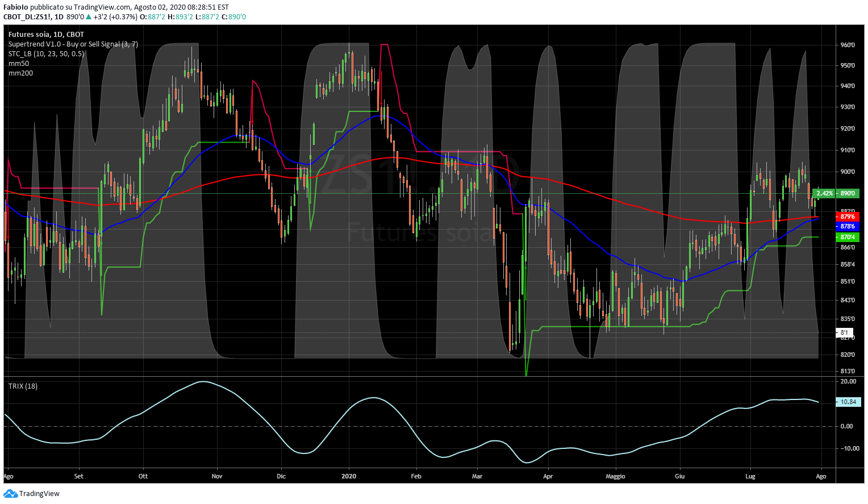
Task: Click Lug on the time axis
Action: [750, 476]
